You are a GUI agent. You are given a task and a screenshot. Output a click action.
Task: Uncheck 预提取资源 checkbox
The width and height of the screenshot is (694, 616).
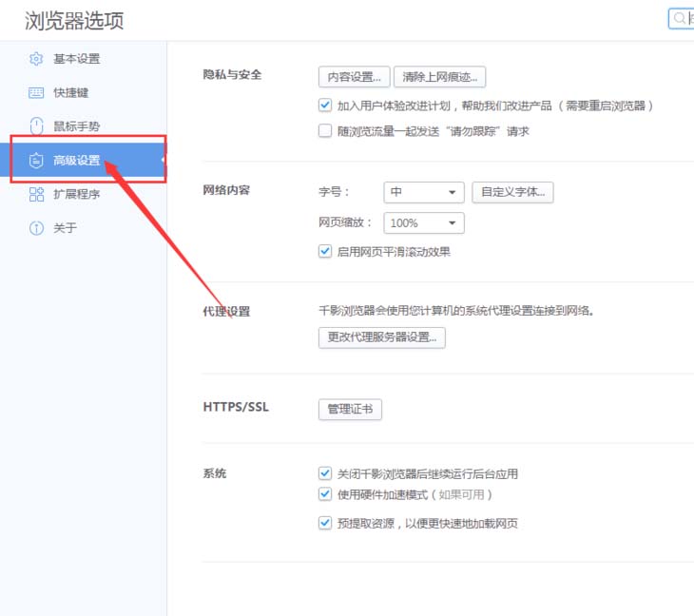pos(325,523)
